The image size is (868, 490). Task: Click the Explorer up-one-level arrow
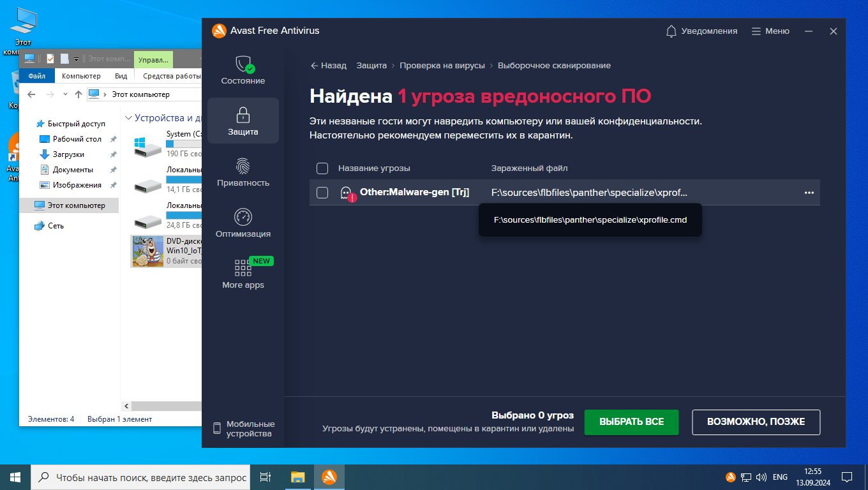tap(79, 94)
